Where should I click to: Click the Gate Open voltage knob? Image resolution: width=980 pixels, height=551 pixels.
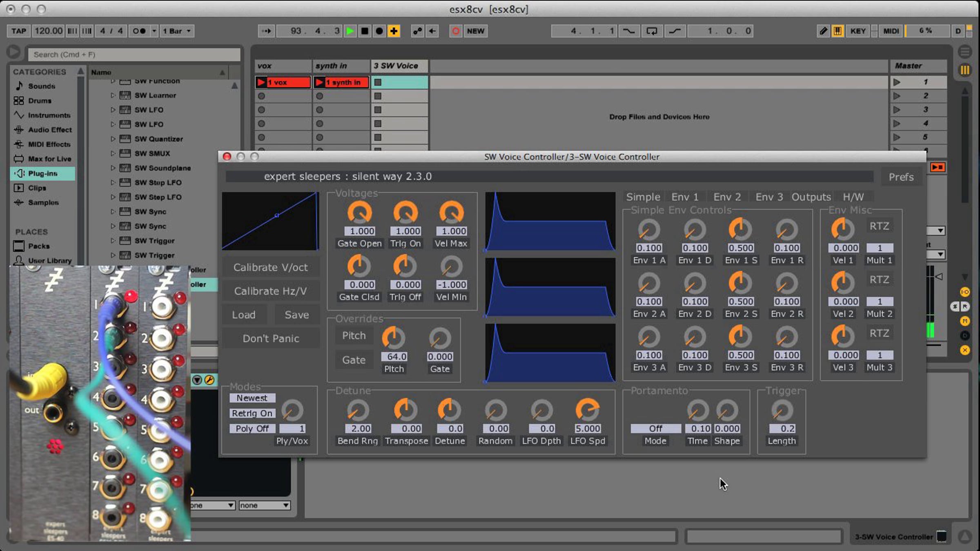(359, 213)
